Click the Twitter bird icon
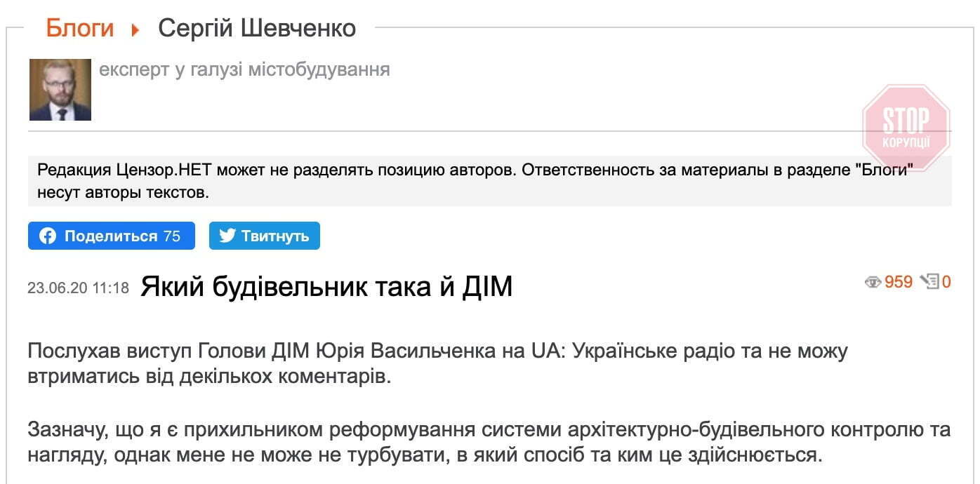Screen dimensions: 980x484 point(225,236)
